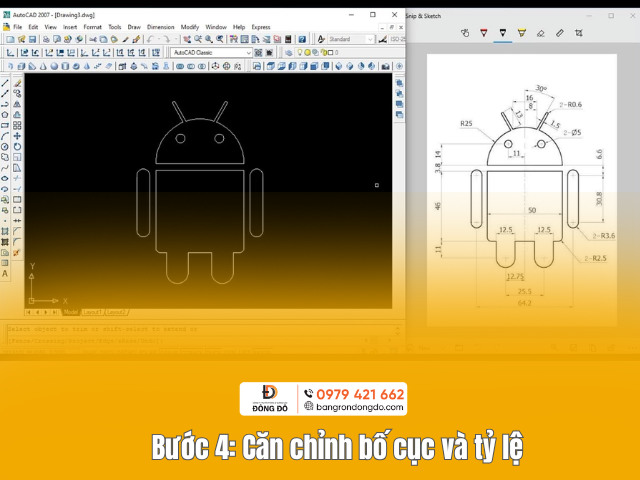
Task: Open the File menu
Action: click(x=18, y=27)
